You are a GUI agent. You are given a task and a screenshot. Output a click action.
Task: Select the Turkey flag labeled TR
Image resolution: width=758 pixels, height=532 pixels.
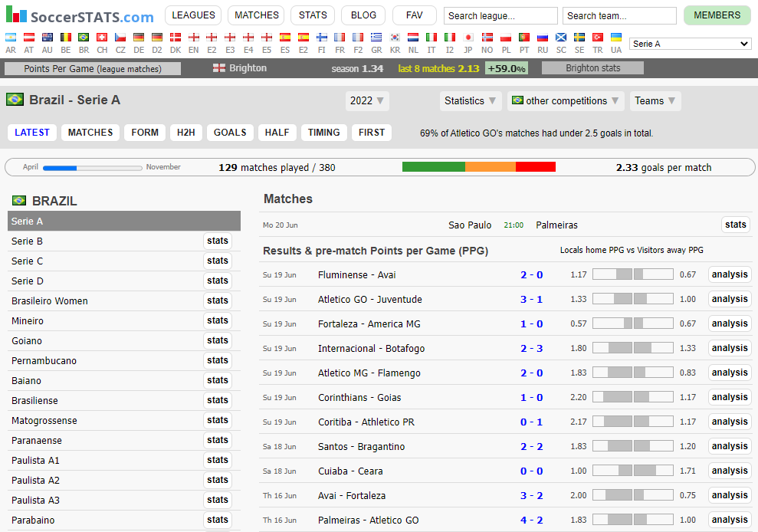point(598,38)
